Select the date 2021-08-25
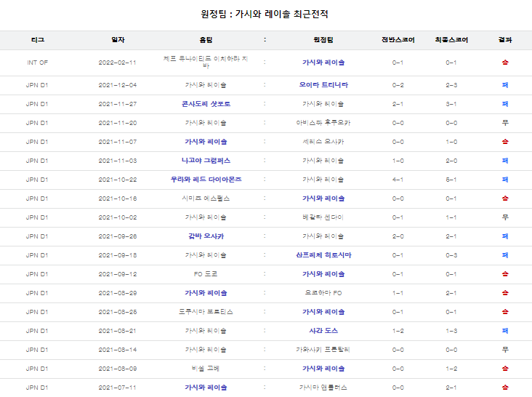Viewport: 532px width, 397px height. pyautogui.click(x=118, y=312)
